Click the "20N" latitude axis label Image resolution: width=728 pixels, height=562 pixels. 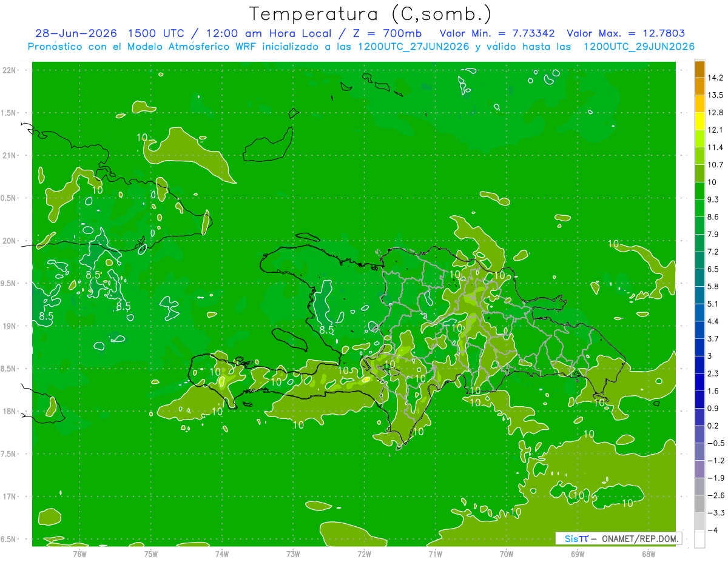(10, 241)
